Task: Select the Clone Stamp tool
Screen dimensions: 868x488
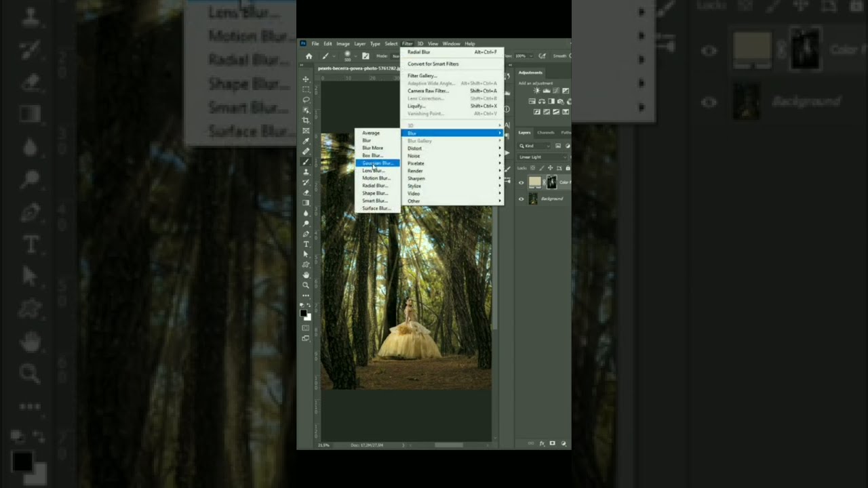Action: [x=306, y=171]
